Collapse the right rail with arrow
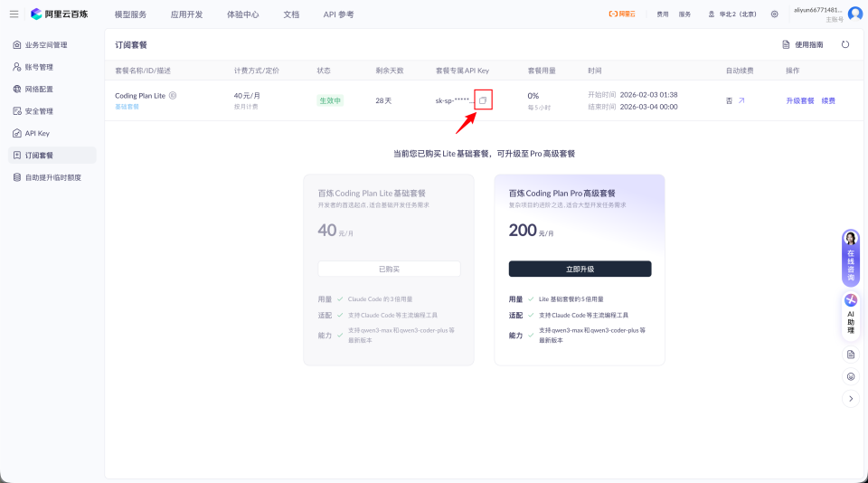 pos(851,399)
